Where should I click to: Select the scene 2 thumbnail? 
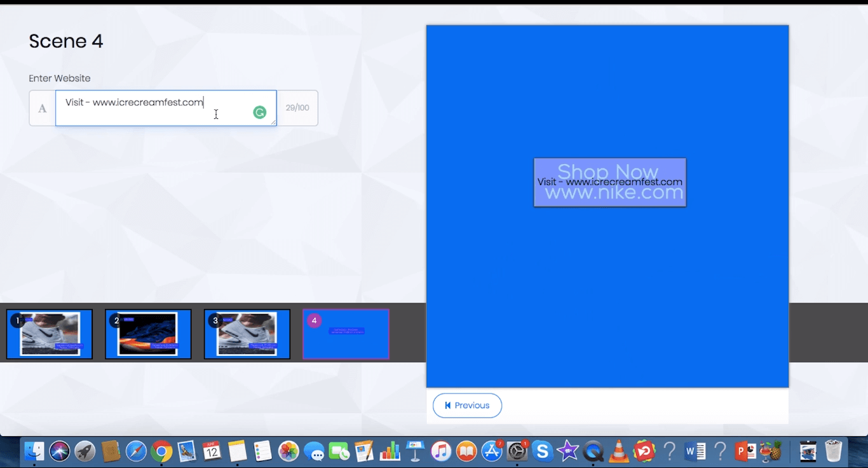point(148,334)
